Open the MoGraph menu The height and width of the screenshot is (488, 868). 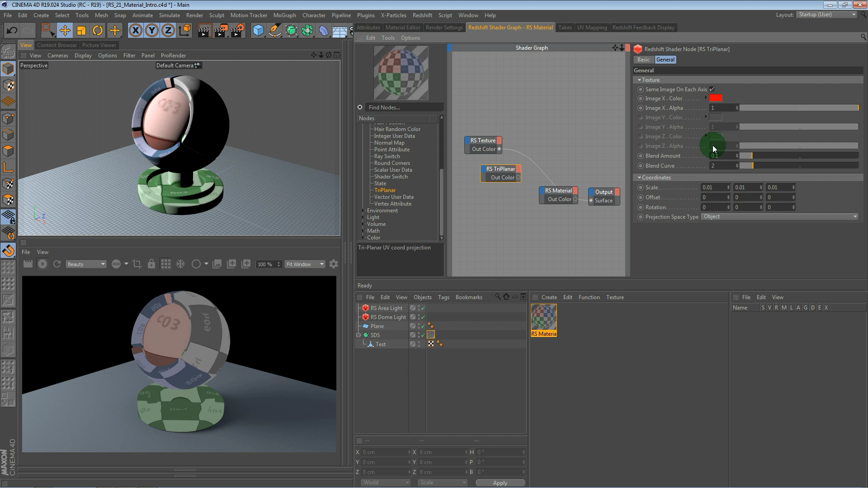point(284,15)
